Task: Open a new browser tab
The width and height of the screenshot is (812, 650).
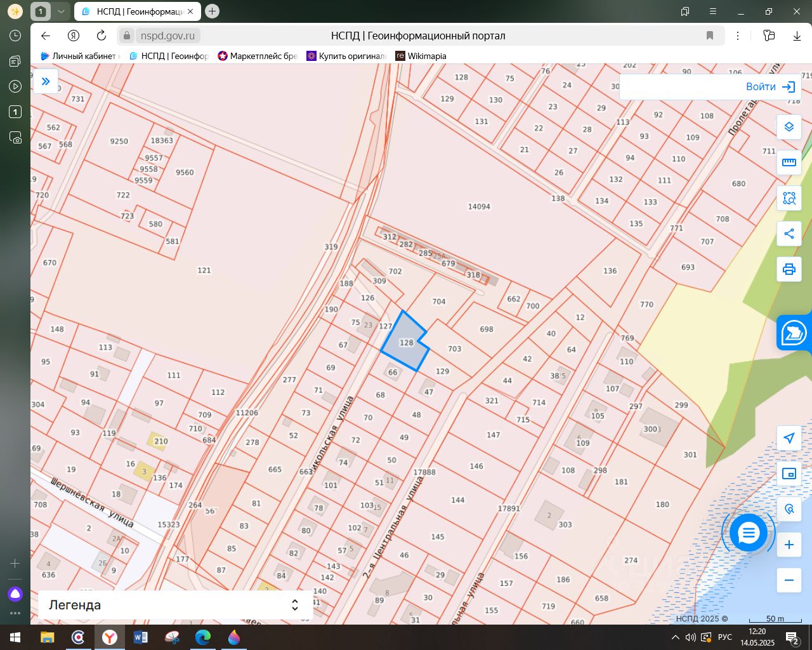Action: click(x=212, y=11)
